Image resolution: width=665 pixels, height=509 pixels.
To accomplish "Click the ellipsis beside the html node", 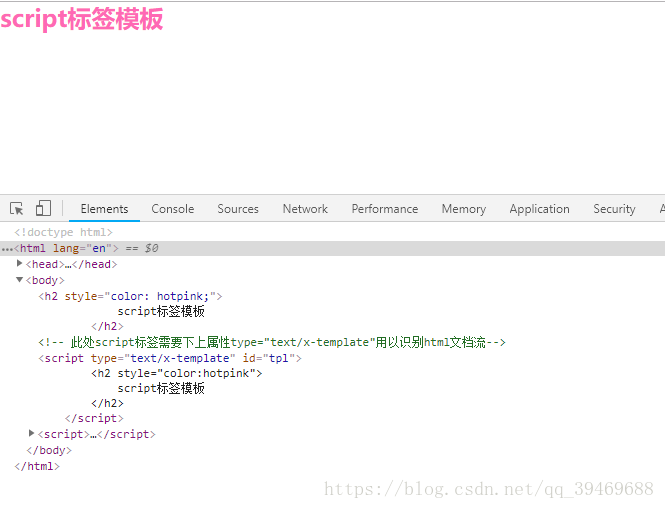I will [7, 249].
